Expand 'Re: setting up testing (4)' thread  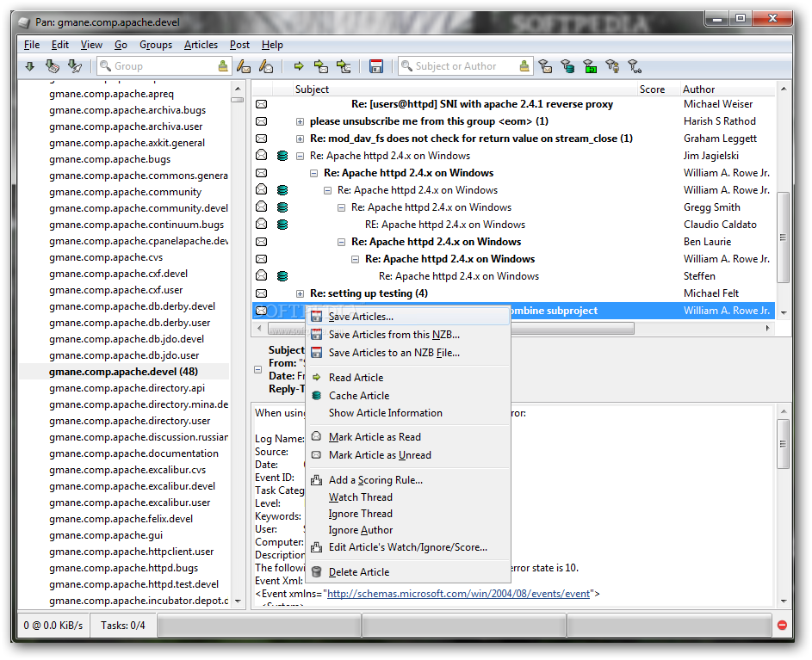pyautogui.click(x=300, y=293)
